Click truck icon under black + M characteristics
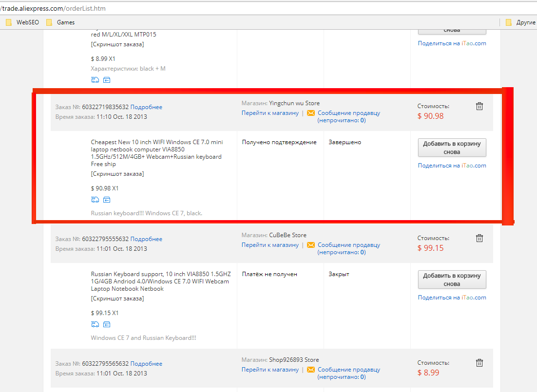The width and height of the screenshot is (537, 392). [95, 80]
